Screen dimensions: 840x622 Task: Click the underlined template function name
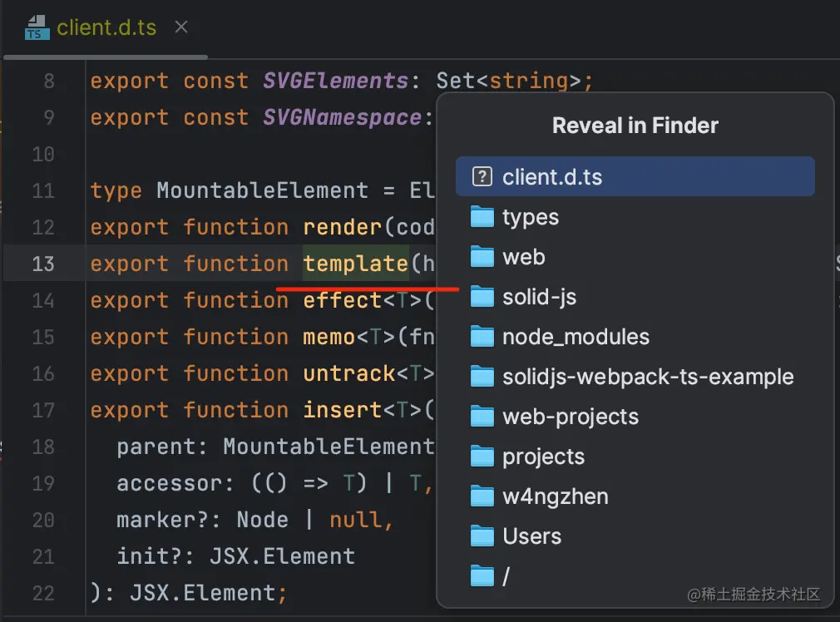pyautogui.click(x=355, y=264)
